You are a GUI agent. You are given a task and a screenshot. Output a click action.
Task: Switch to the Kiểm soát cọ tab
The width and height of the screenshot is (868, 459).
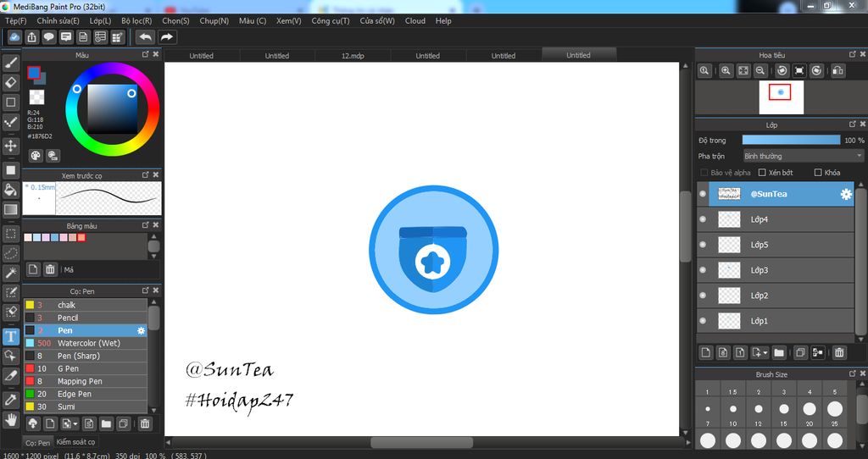(75, 442)
